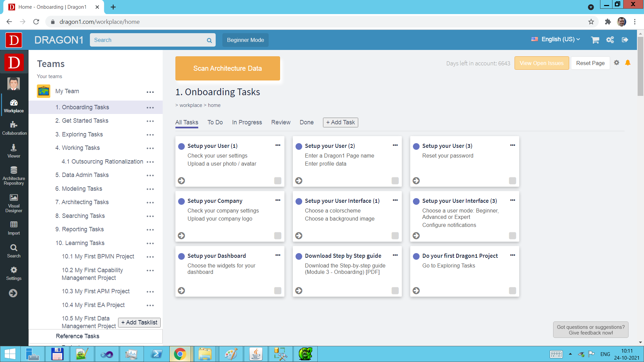Screen dimensions: 644x362
Task: Switch to the All Tasks tab
Action: (187, 122)
